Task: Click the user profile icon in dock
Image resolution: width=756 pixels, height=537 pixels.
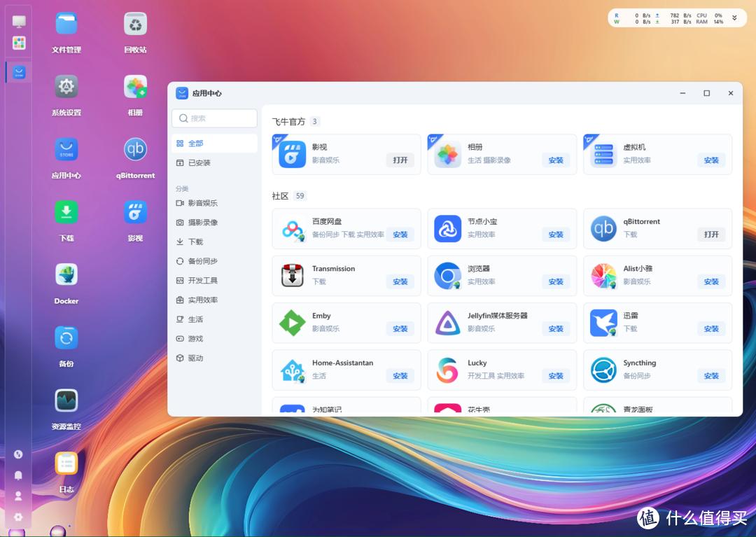Action: (18, 496)
